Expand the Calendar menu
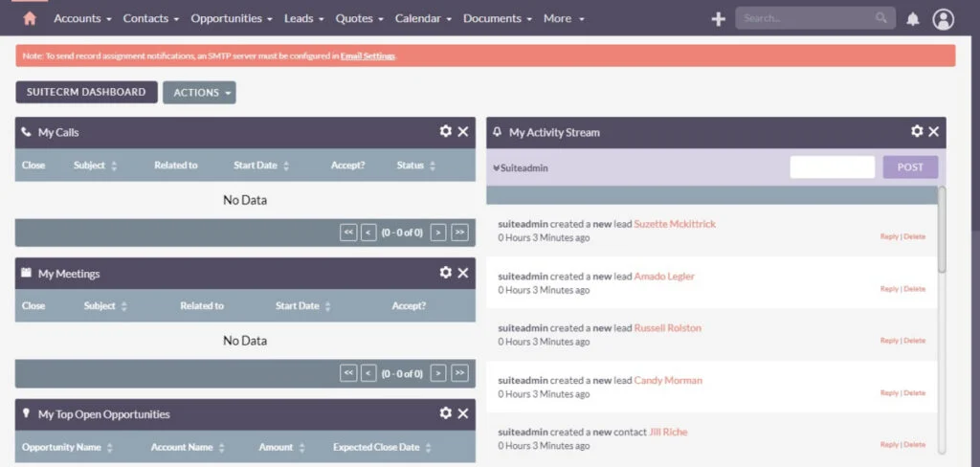980x467 pixels. tap(423, 19)
